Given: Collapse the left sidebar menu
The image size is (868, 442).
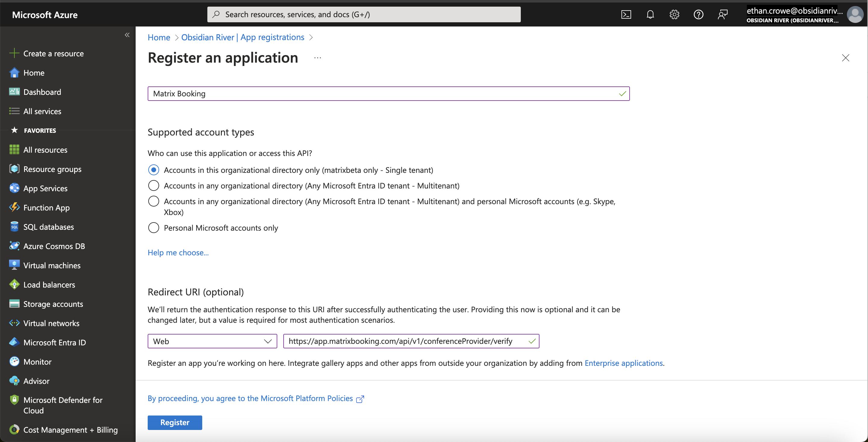Looking at the screenshot, I should (127, 35).
